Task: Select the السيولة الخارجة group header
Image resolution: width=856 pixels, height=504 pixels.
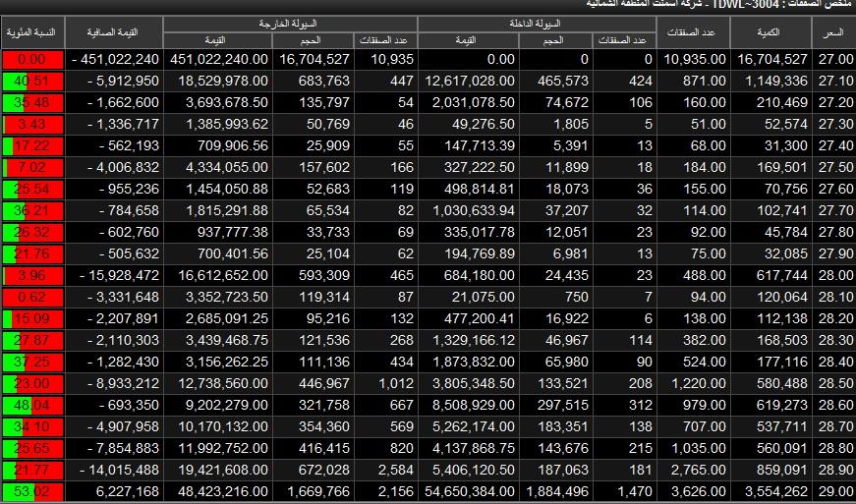Action: [291, 24]
